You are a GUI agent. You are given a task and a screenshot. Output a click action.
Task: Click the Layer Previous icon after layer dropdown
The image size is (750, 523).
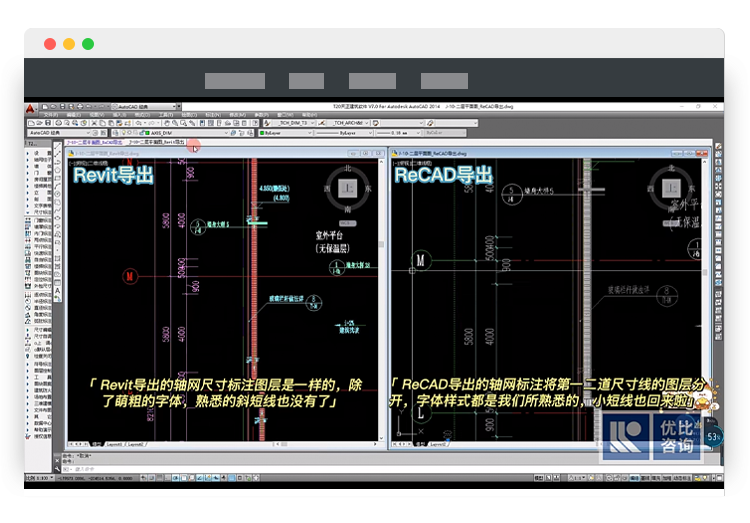coord(242,133)
